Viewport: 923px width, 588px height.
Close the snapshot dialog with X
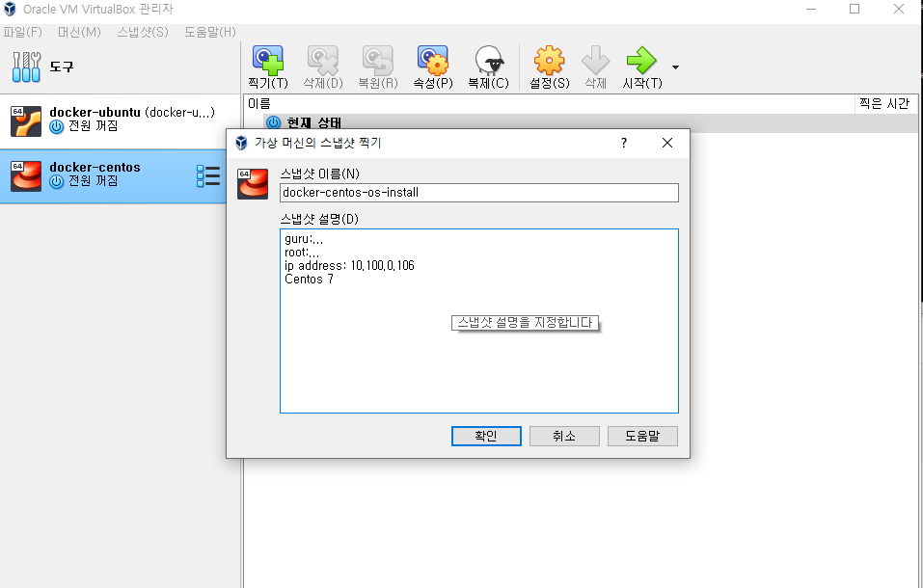point(667,143)
